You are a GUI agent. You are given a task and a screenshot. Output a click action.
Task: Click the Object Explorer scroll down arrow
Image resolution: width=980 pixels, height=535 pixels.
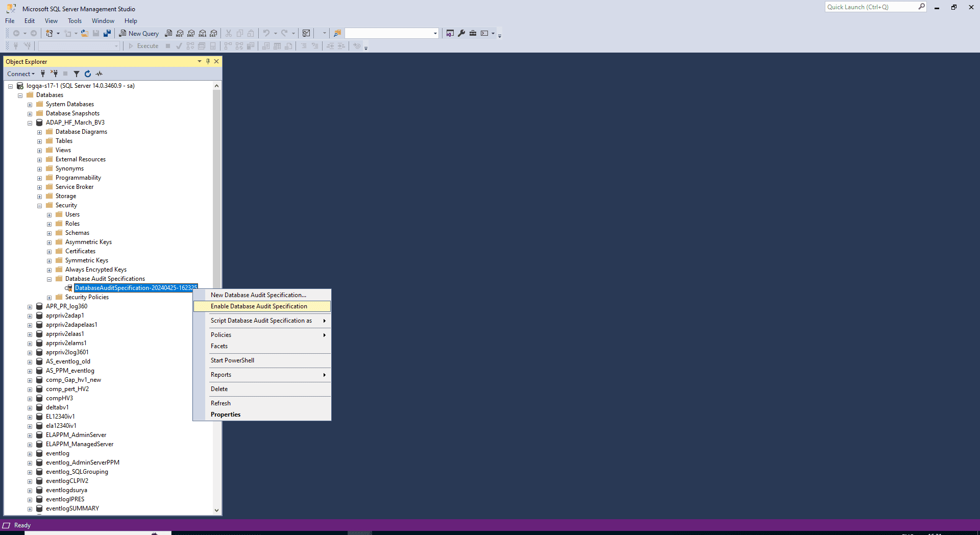216,510
